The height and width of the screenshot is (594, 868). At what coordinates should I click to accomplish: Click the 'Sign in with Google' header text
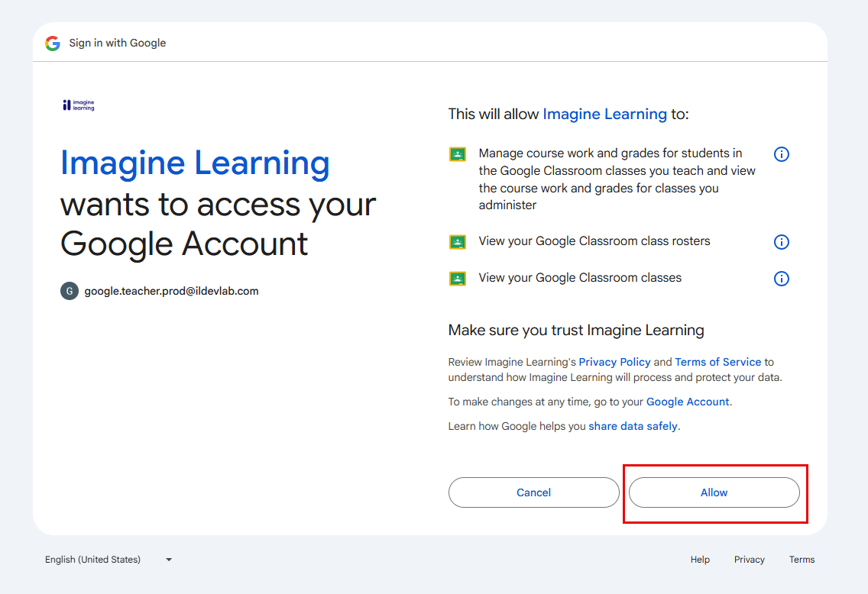click(118, 43)
